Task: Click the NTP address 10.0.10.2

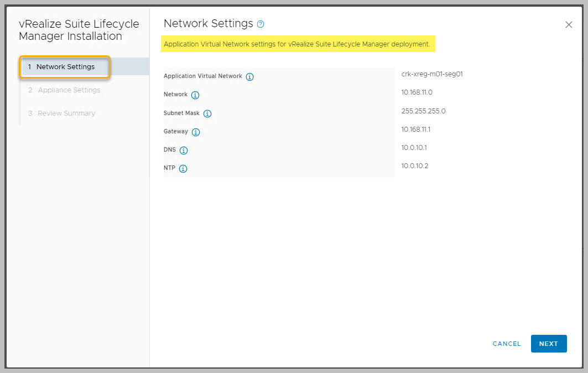Action: [x=414, y=167]
